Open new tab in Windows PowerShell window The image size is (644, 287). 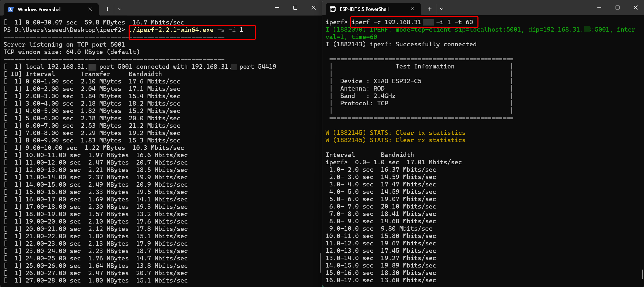[x=107, y=9]
